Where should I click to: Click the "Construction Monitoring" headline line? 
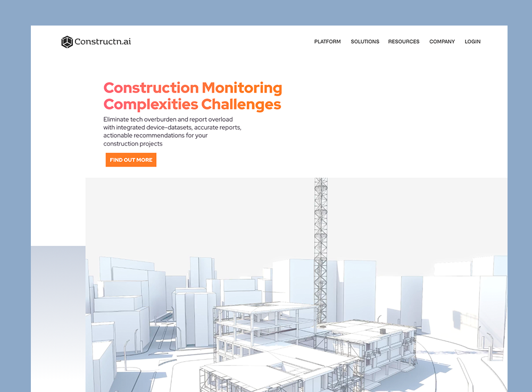point(193,88)
